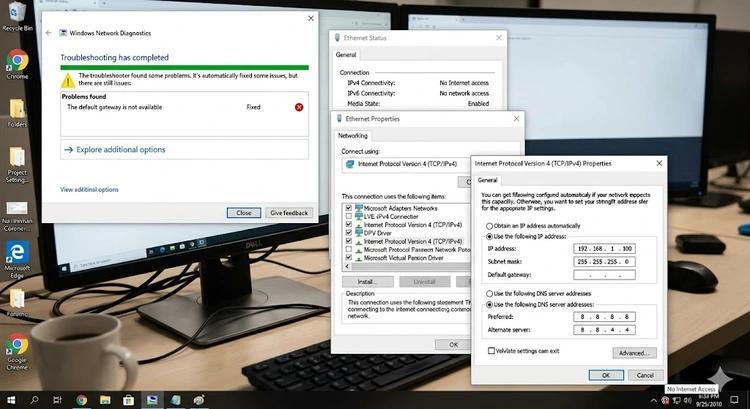Select the LVE iPv4 Connecter item
Image resolution: width=750 pixels, height=409 pixels.
[x=391, y=216]
